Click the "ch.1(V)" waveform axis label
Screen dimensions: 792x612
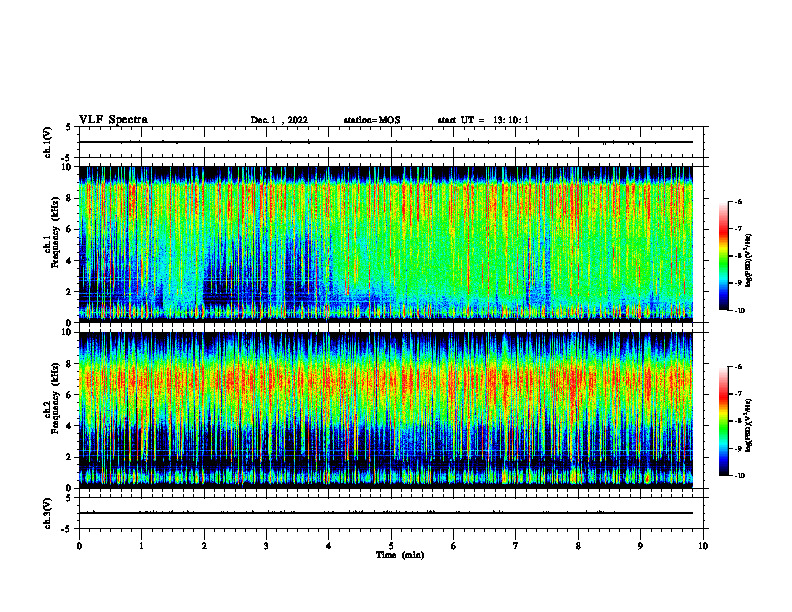point(48,142)
